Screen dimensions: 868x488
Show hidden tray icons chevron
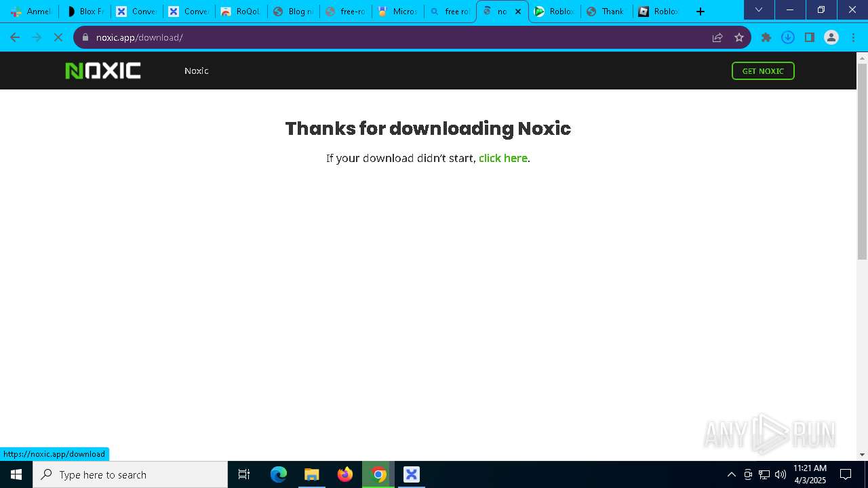(x=731, y=474)
